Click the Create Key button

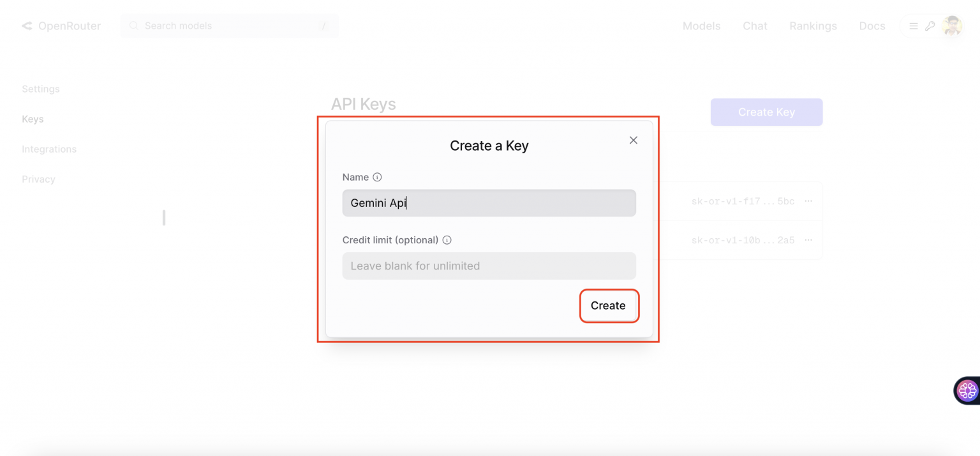[766, 112]
